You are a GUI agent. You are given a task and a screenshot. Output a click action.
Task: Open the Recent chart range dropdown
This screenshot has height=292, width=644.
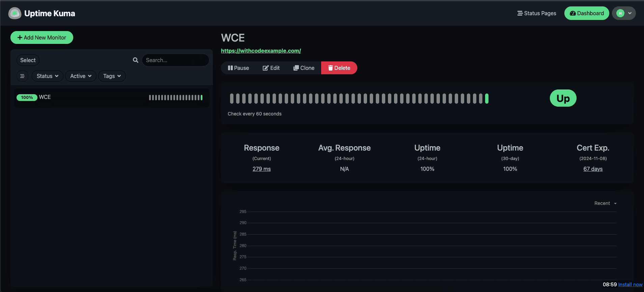point(606,203)
